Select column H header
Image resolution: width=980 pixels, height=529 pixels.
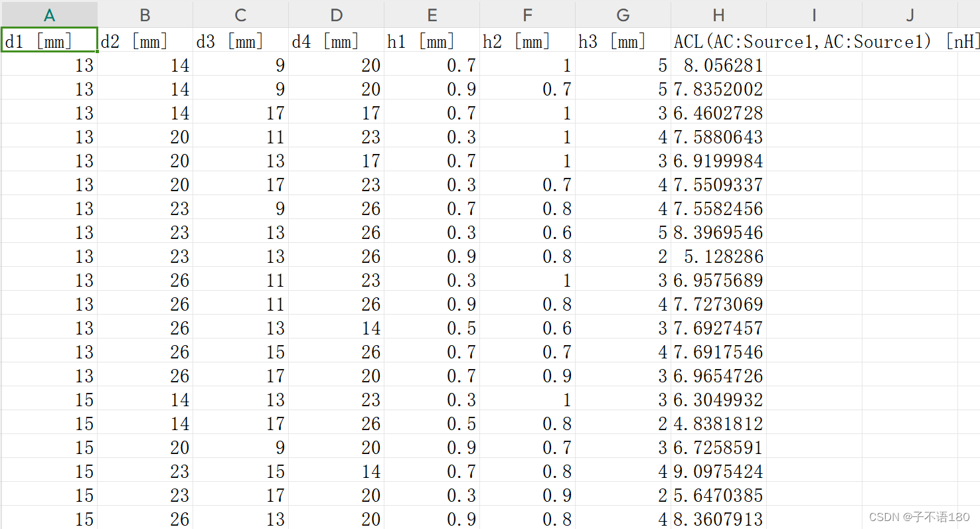[718, 15]
